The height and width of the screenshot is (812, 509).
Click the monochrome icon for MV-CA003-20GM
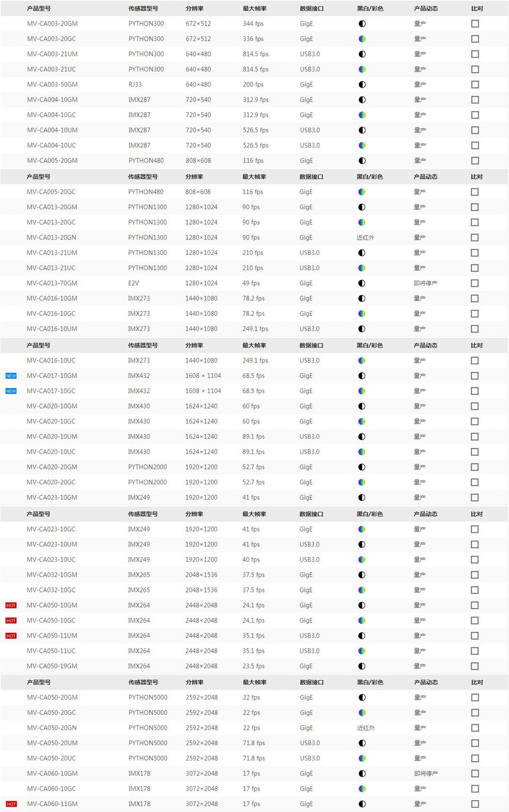click(x=362, y=24)
